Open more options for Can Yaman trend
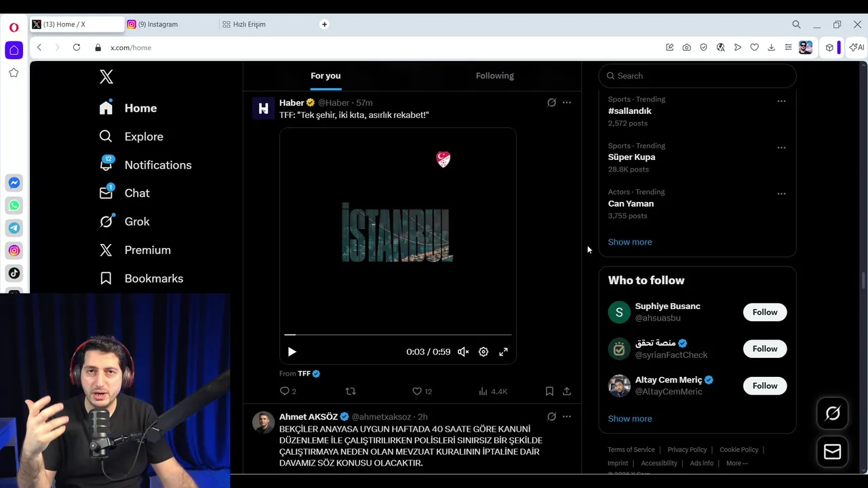The width and height of the screenshot is (868, 488). click(x=781, y=193)
